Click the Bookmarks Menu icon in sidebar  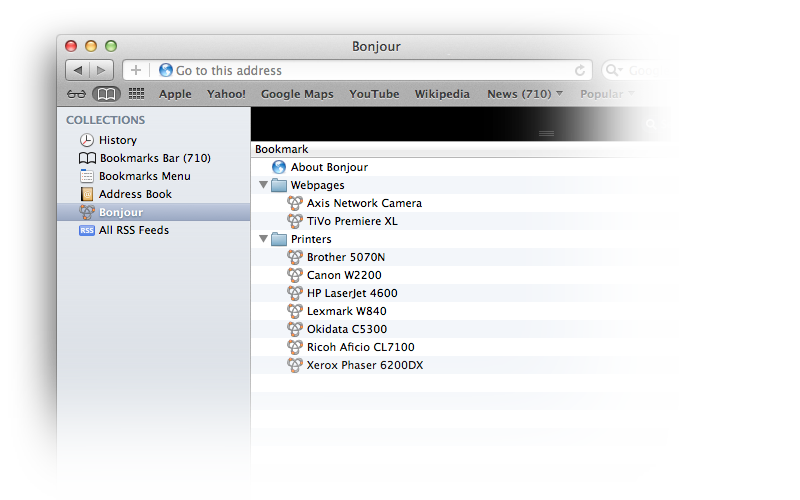click(x=87, y=176)
